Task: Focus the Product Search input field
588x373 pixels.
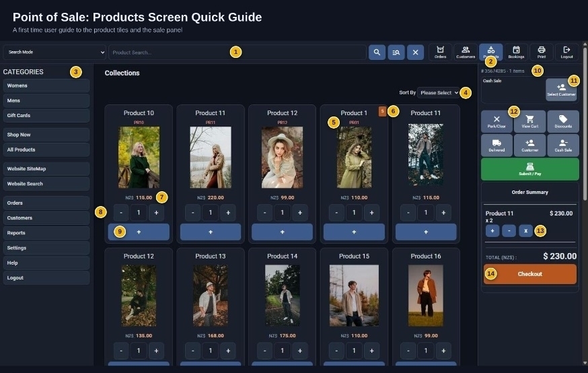Action: click(x=237, y=52)
